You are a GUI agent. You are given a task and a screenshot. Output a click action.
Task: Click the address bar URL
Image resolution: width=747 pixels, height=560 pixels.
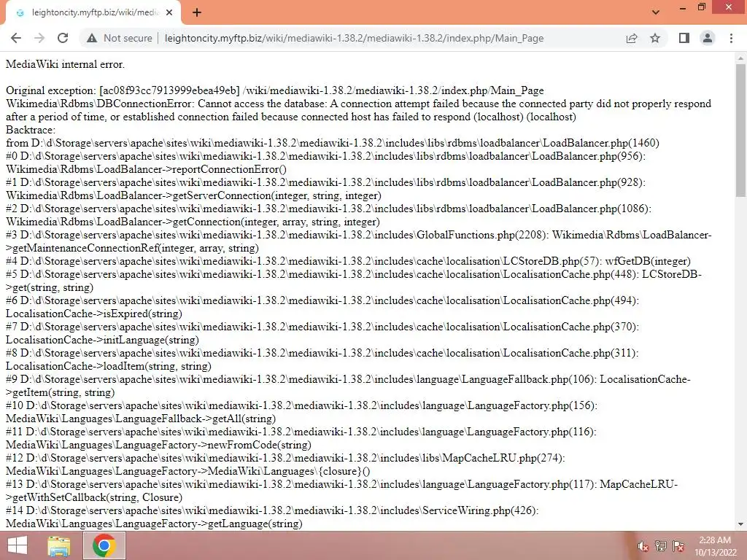[x=354, y=38]
